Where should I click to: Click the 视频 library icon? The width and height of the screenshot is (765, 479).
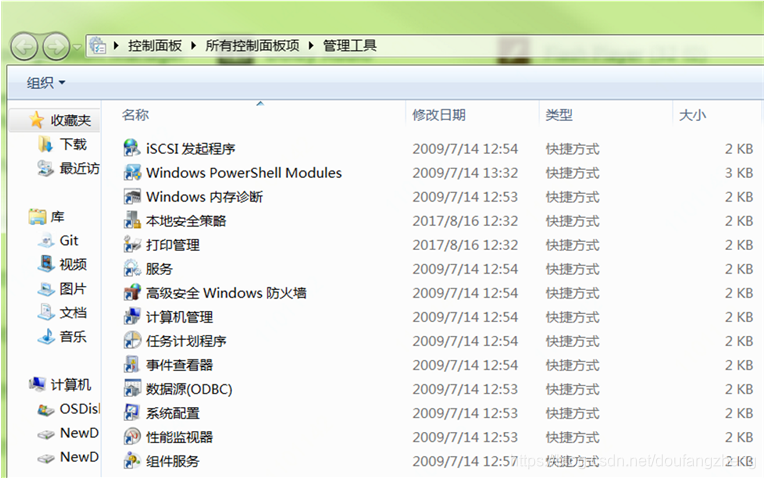46,264
